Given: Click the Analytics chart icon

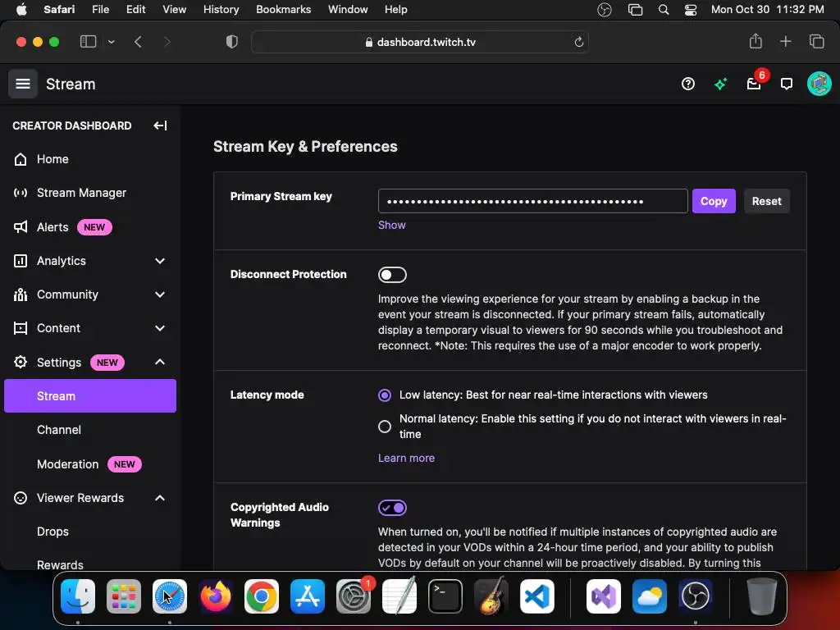Looking at the screenshot, I should click(x=21, y=261).
